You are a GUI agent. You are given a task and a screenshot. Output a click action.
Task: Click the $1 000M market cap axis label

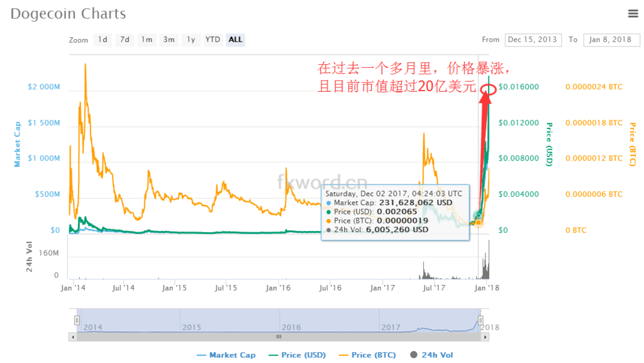point(44,159)
